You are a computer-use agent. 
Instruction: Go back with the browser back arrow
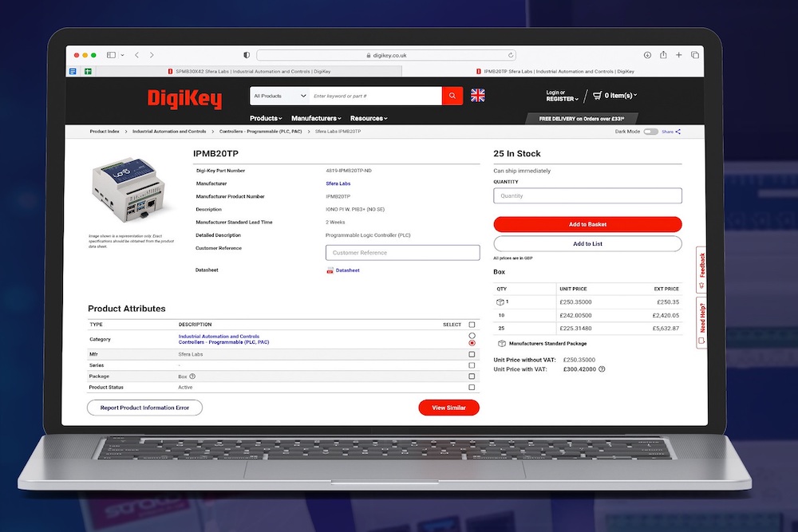[137, 55]
